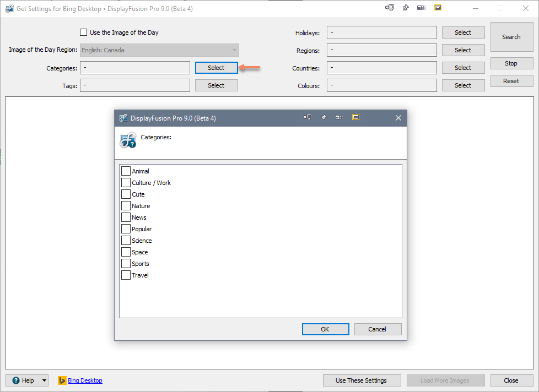This screenshot has height=392, width=539.
Task: Open the Bing Desktop link
Action: 85,380
